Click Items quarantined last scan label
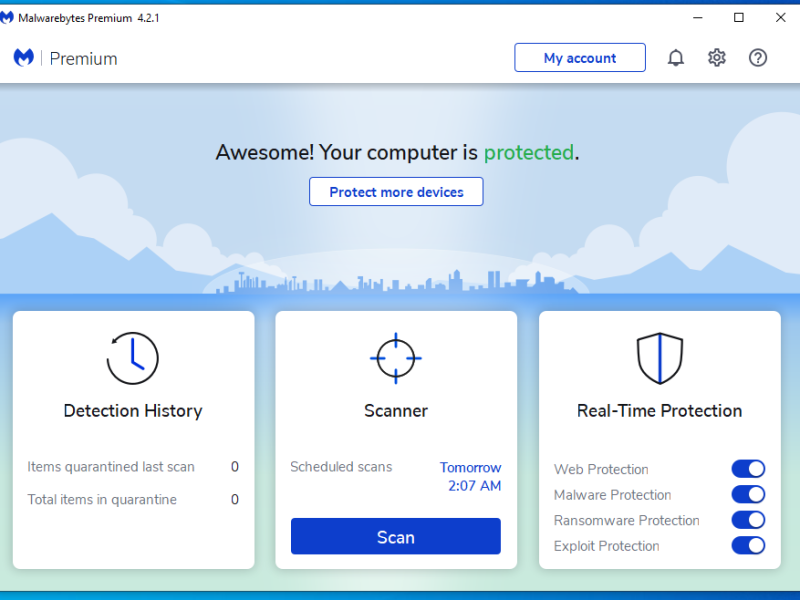800x600 pixels. coord(111,467)
